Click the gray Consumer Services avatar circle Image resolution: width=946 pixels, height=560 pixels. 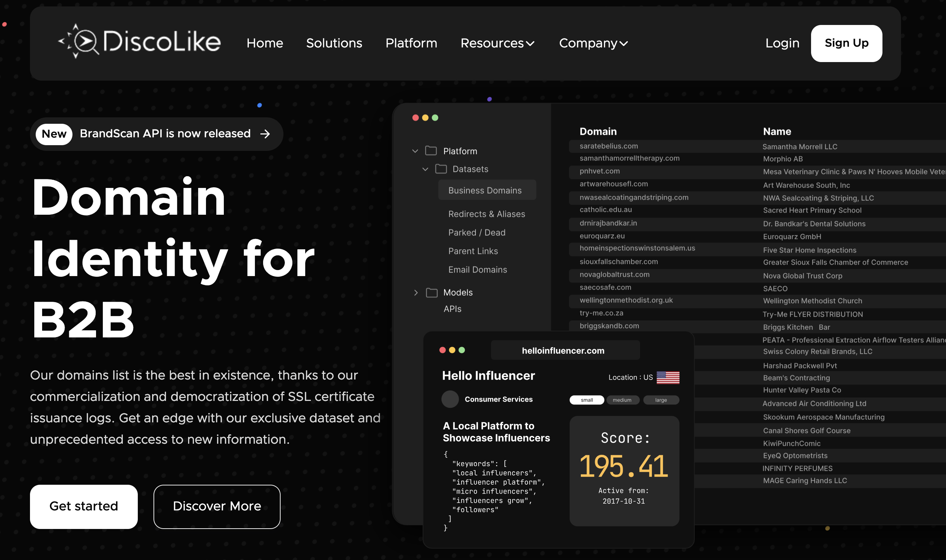tap(450, 399)
